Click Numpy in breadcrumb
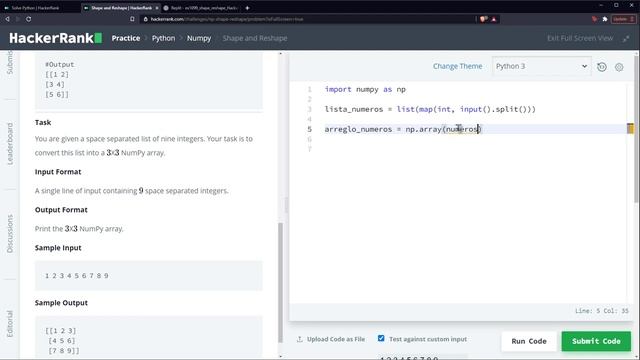The height and width of the screenshot is (360, 640). [199, 38]
